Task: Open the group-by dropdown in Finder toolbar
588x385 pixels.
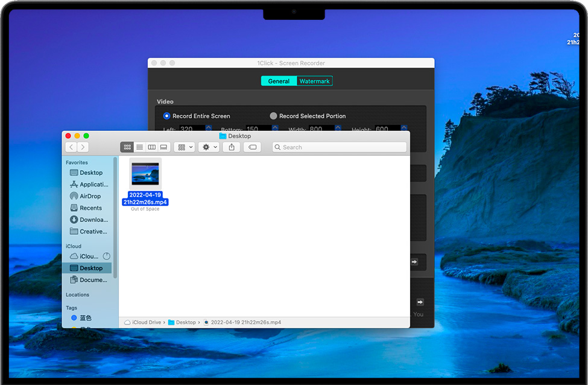Action: [x=184, y=147]
